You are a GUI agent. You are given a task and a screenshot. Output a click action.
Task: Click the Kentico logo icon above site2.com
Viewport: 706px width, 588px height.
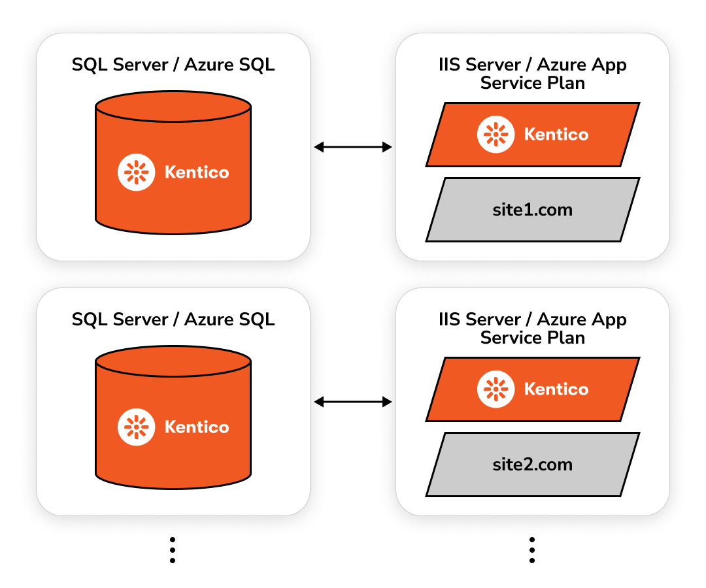pos(496,389)
